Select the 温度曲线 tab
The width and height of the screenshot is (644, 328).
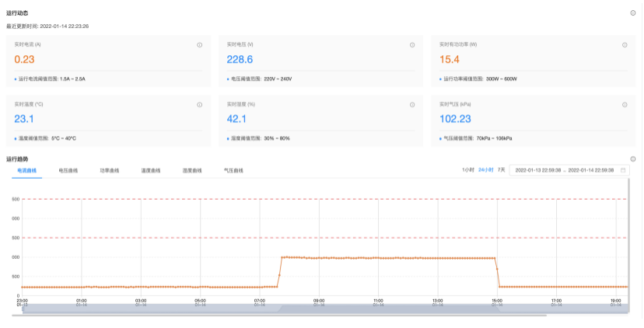coord(151,170)
